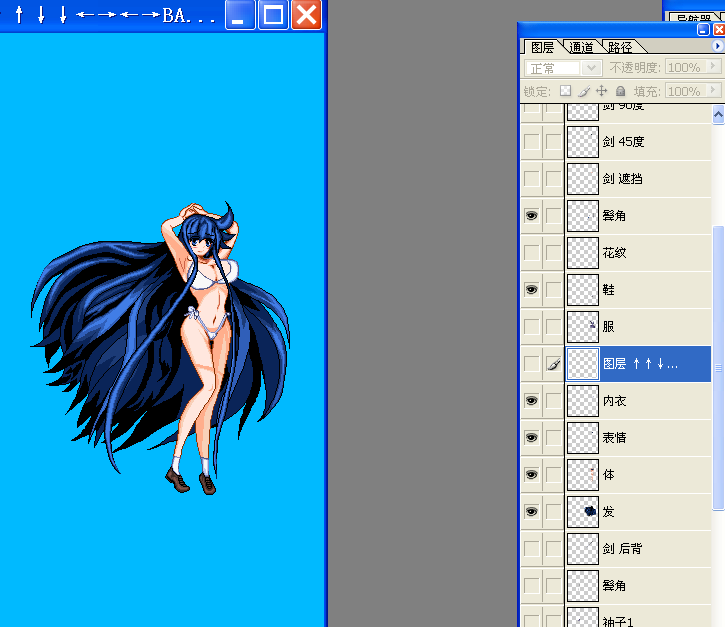The image size is (725, 627).
Task: Click thumbnail of 体 layer
Action: tap(583, 475)
